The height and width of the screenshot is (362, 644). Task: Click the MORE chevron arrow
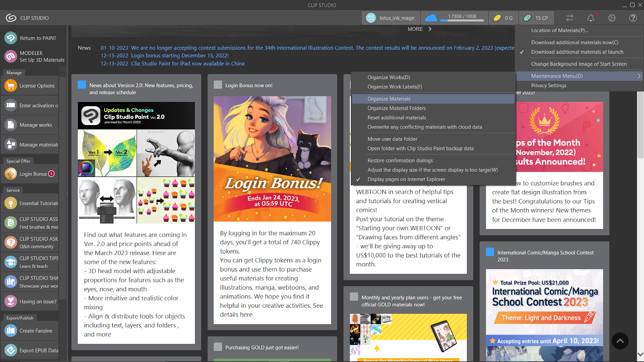(430, 29)
